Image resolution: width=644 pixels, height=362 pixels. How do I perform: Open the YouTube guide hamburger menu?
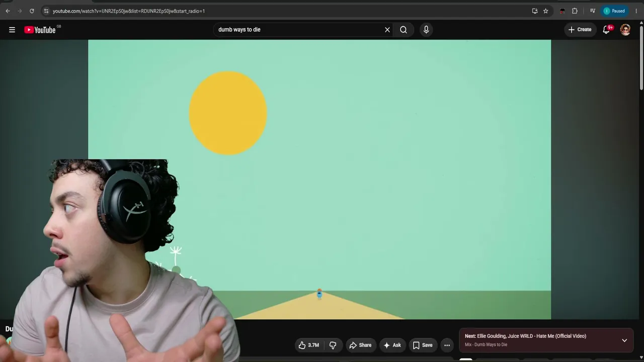click(12, 30)
